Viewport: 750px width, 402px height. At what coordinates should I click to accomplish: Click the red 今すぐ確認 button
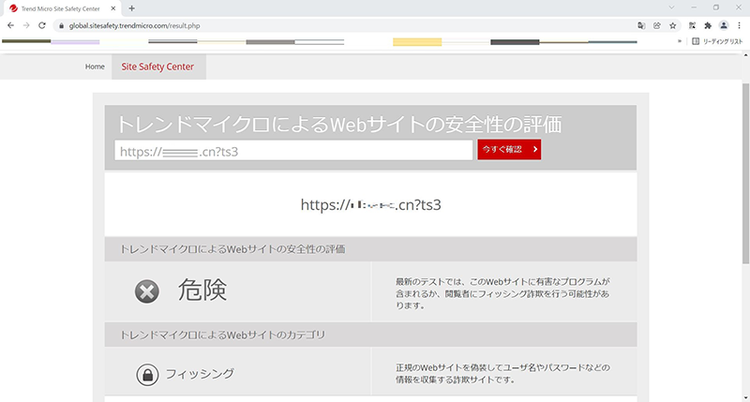(x=509, y=149)
